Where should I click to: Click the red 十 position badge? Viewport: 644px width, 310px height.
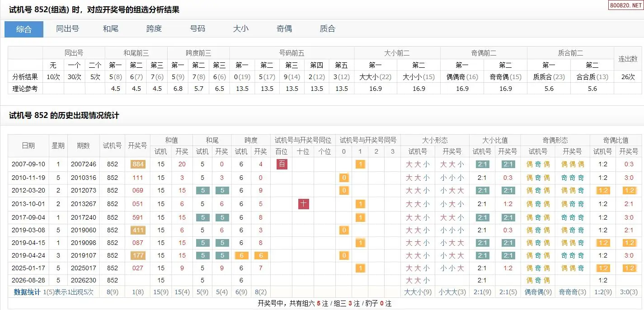point(304,204)
